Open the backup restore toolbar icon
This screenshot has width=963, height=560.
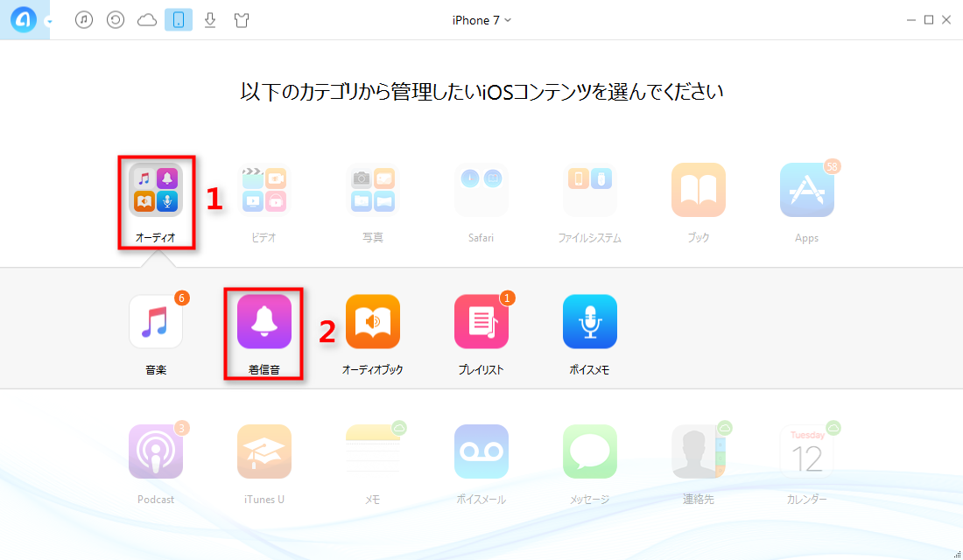(116, 20)
